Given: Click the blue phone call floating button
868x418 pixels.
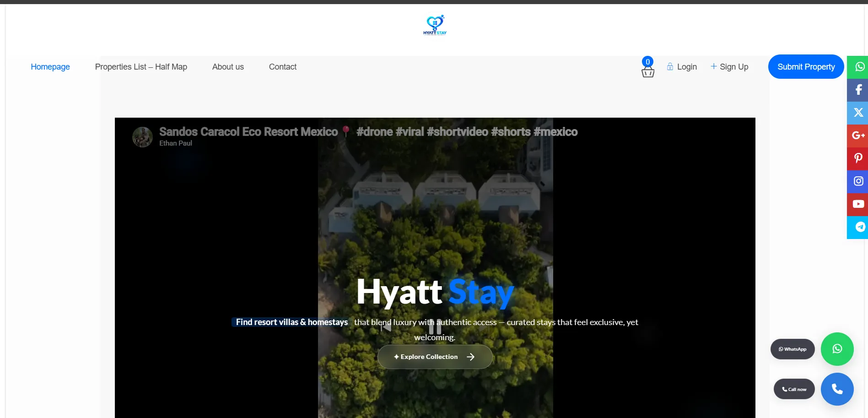Looking at the screenshot, I should [x=837, y=389].
